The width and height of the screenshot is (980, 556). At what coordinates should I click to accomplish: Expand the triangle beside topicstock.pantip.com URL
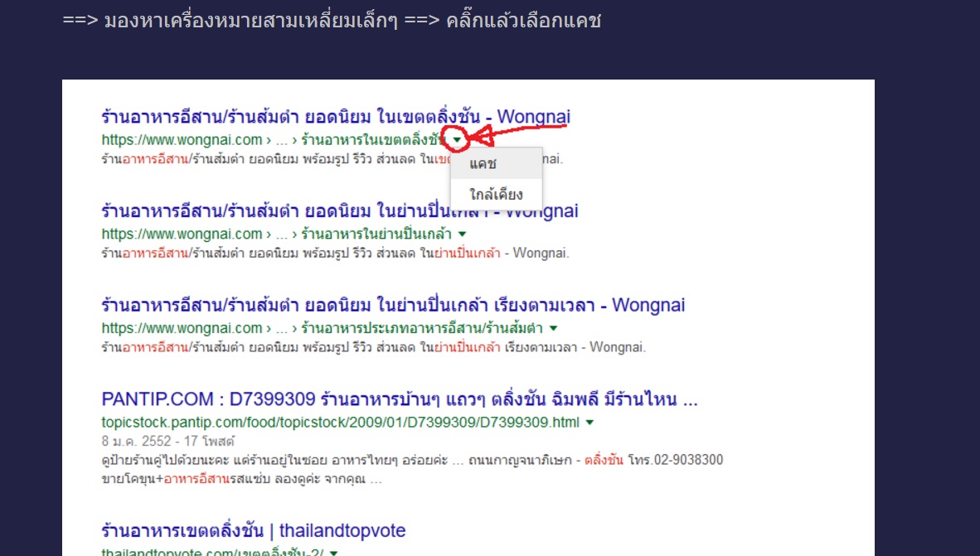coord(589,423)
